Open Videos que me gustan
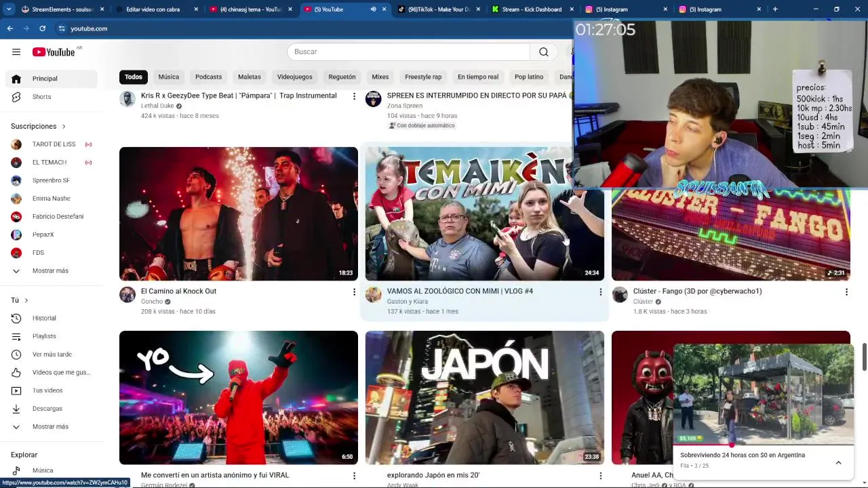The width and height of the screenshot is (868, 488). (52, 373)
